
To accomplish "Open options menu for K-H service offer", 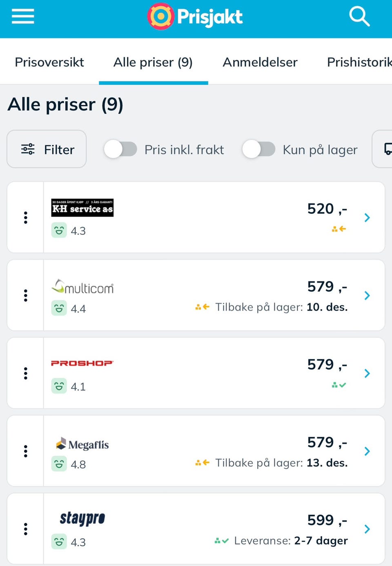I will [26, 218].
